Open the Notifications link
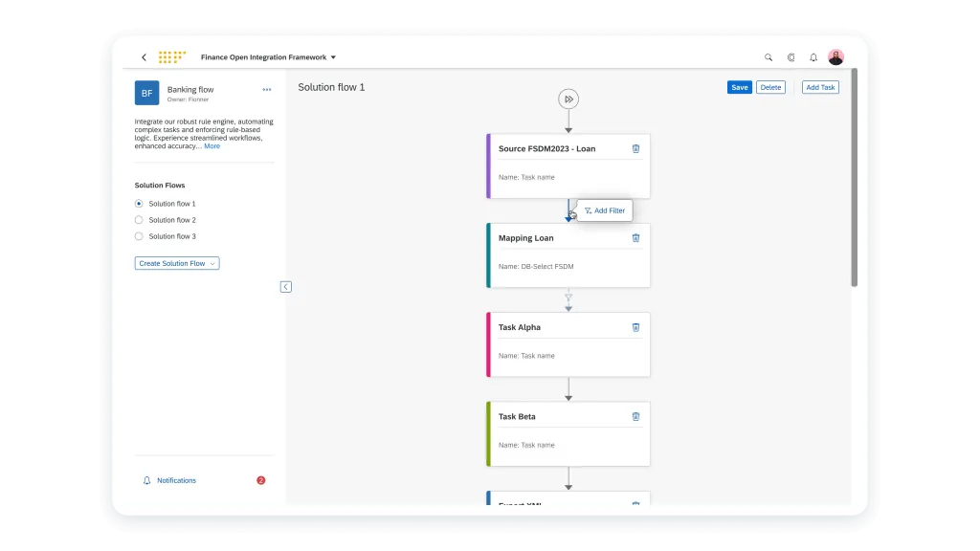This screenshot has width=980, height=551. [x=176, y=480]
